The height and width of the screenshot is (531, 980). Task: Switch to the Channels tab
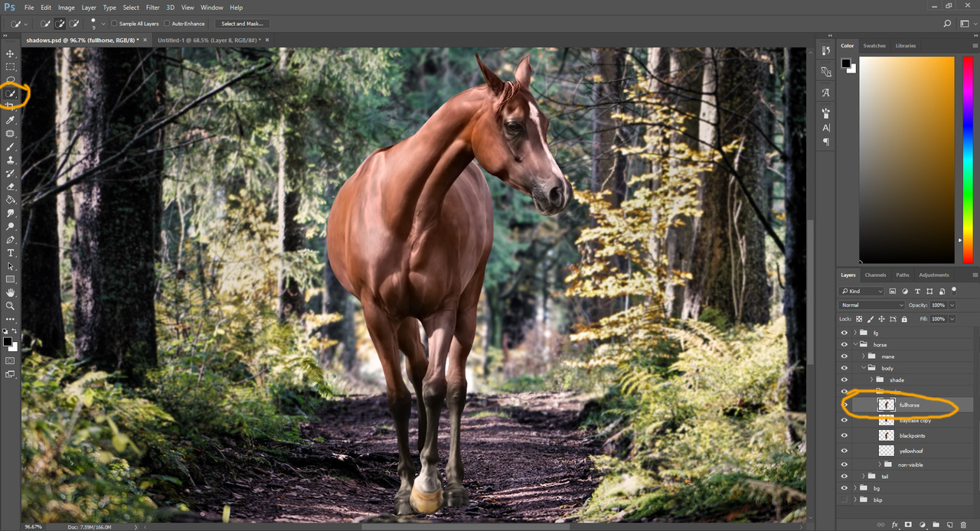[x=875, y=275]
